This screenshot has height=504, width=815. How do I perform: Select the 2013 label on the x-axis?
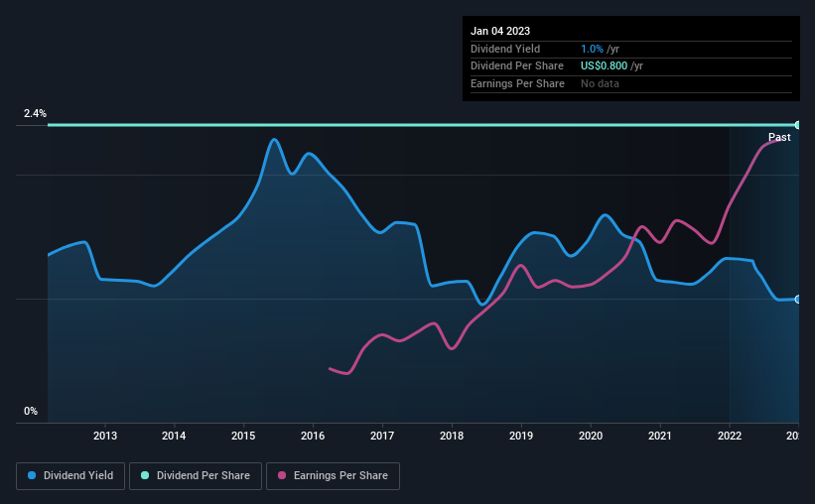105,436
